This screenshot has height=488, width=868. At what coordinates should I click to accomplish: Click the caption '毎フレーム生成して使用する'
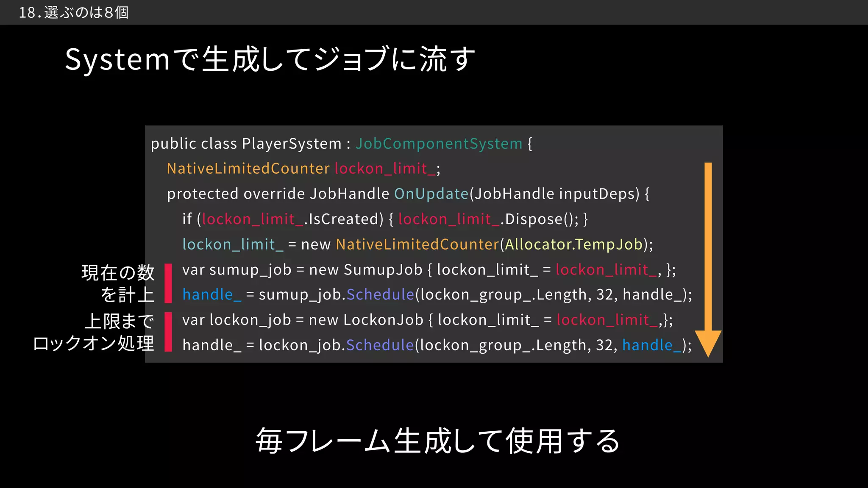click(x=438, y=441)
